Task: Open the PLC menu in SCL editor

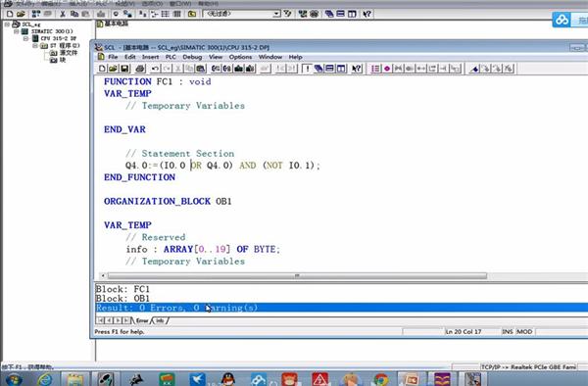Action: [171, 57]
